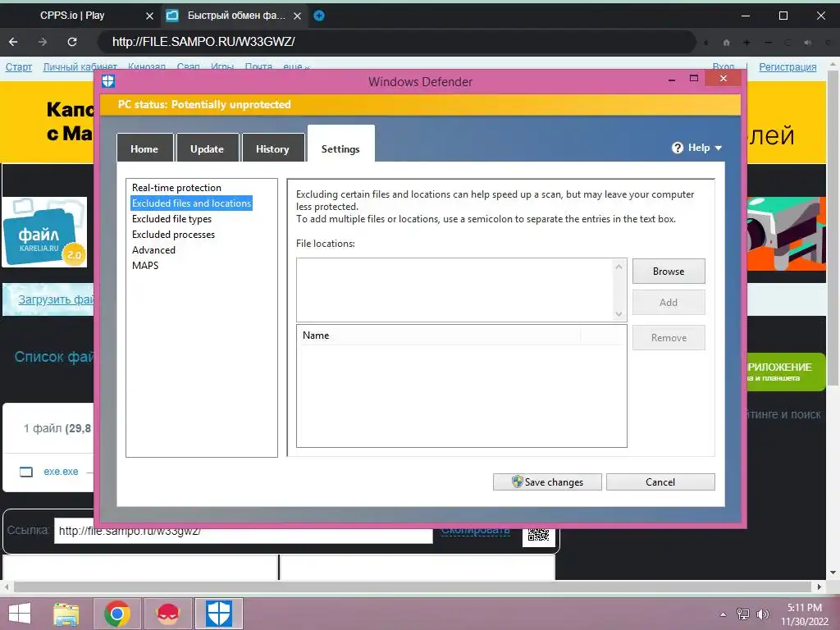
Task: Click the Remove button
Action: click(x=669, y=337)
